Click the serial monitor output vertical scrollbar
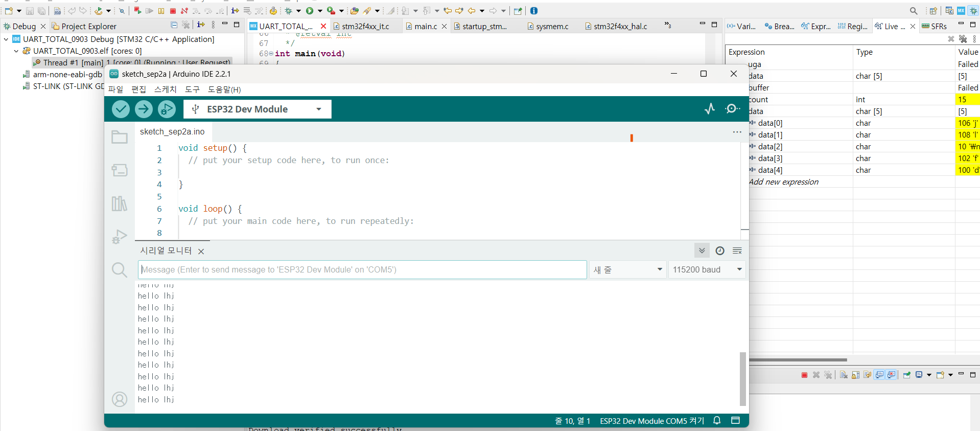The height and width of the screenshot is (431, 980). (x=743, y=378)
